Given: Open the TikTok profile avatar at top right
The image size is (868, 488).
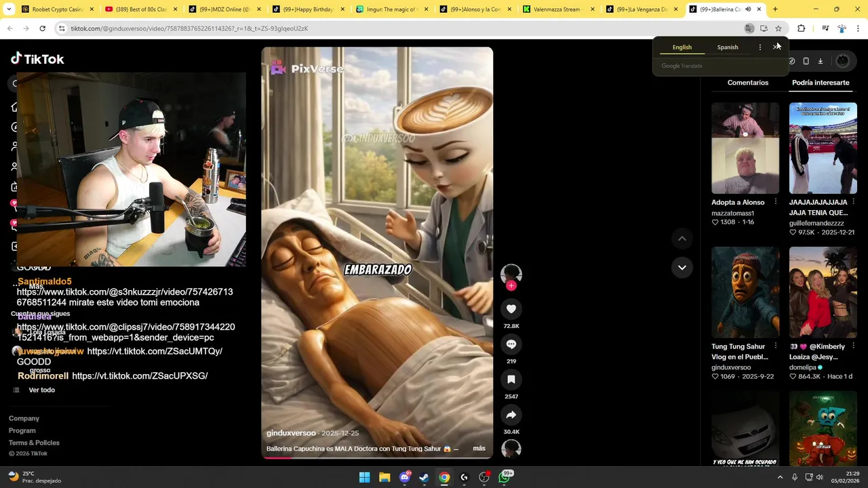Looking at the screenshot, I should coord(842,61).
